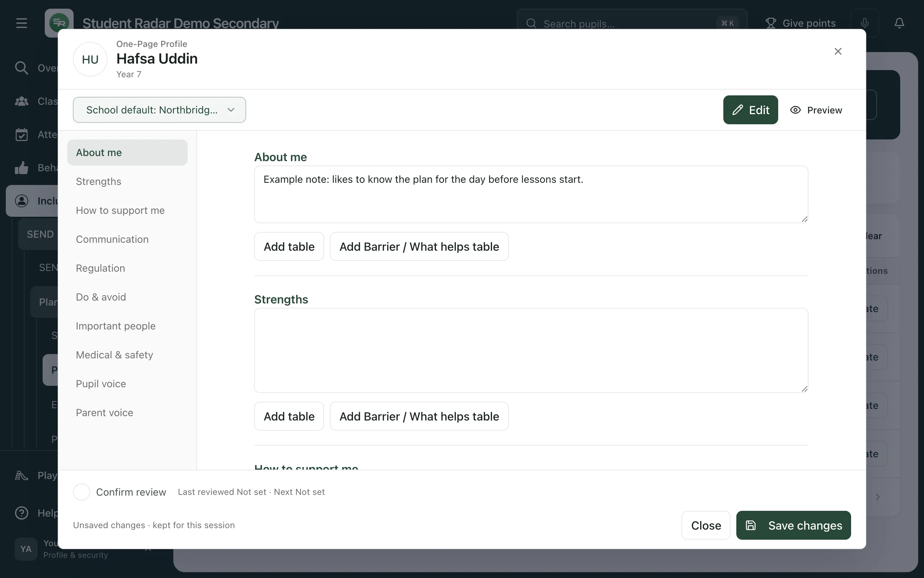The width and height of the screenshot is (924, 578).
Task: Open the hamburger menu icon
Action: (x=21, y=23)
